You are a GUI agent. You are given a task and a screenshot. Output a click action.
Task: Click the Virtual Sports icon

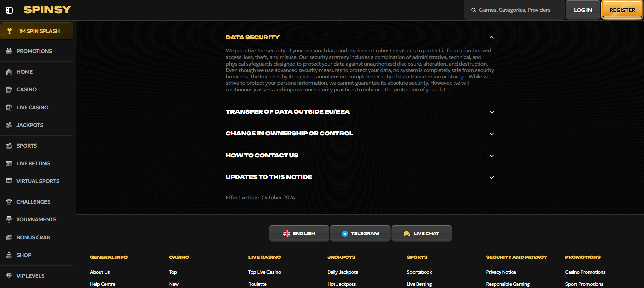pos(9,181)
